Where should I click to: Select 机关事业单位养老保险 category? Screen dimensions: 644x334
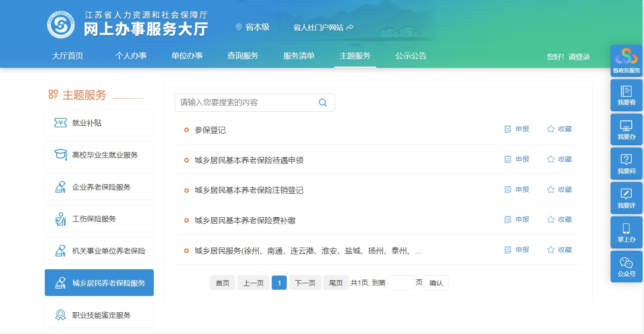(99, 251)
